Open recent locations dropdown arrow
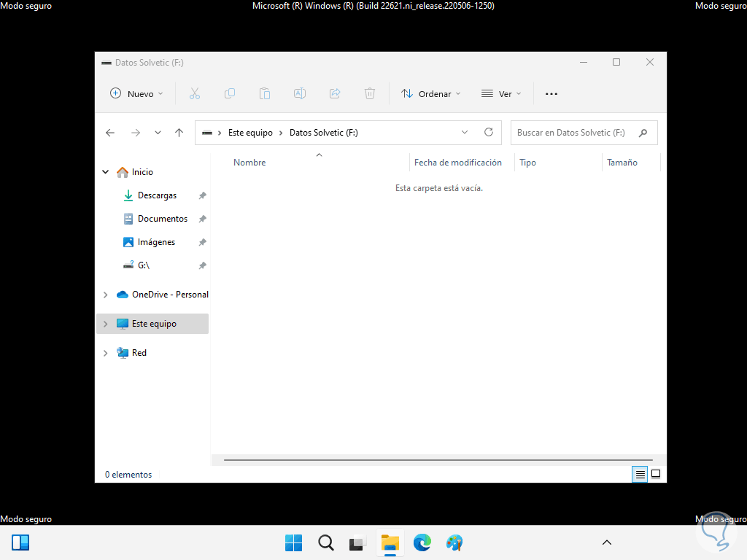The width and height of the screenshot is (747, 560). 158,133
